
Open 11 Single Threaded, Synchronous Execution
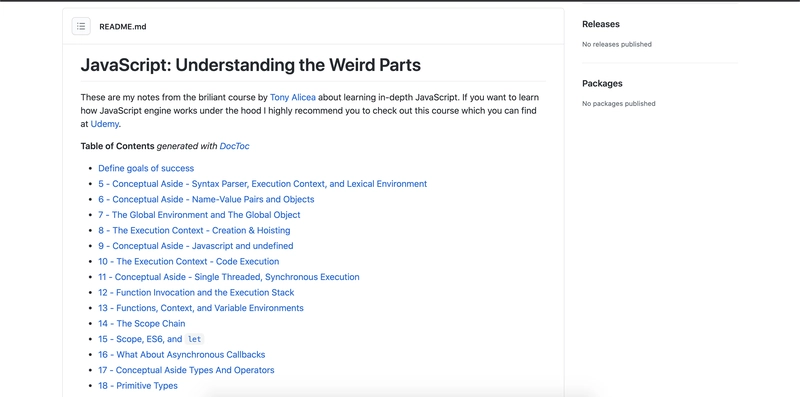point(229,277)
